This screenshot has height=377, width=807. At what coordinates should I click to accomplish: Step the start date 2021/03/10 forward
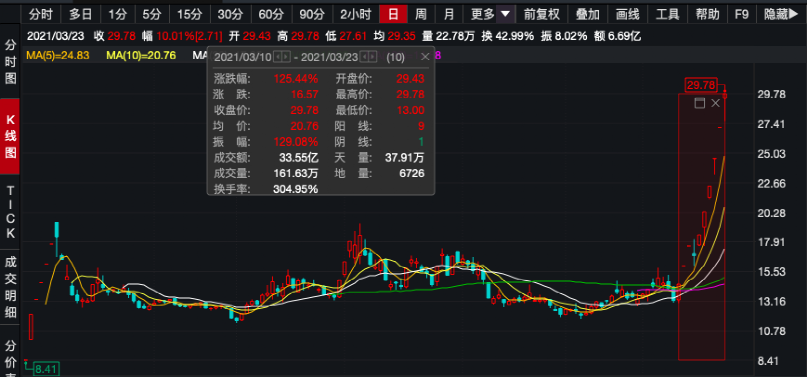pos(286,57)
